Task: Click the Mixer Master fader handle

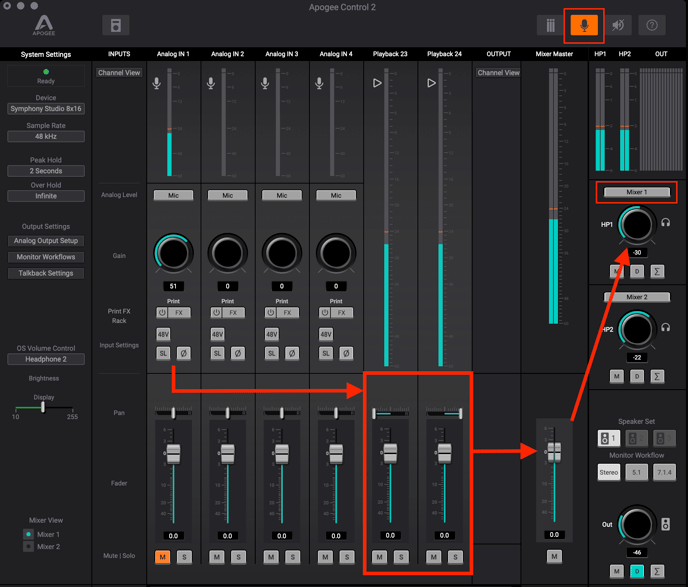Action: (554, 452)
